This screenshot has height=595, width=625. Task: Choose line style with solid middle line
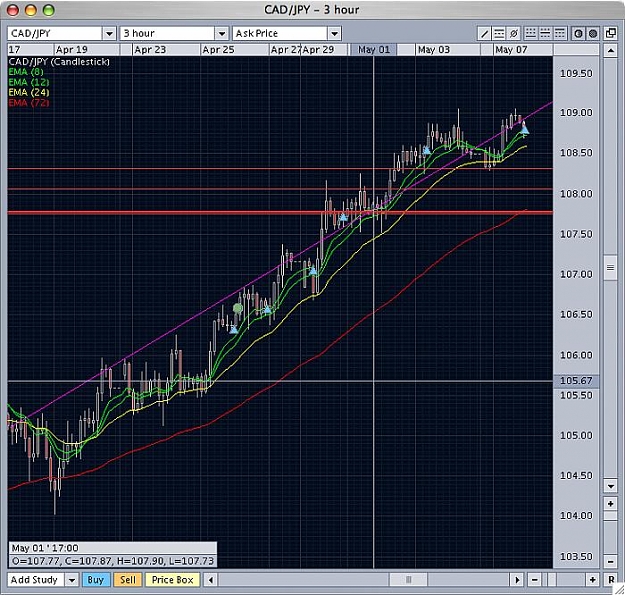545,33
